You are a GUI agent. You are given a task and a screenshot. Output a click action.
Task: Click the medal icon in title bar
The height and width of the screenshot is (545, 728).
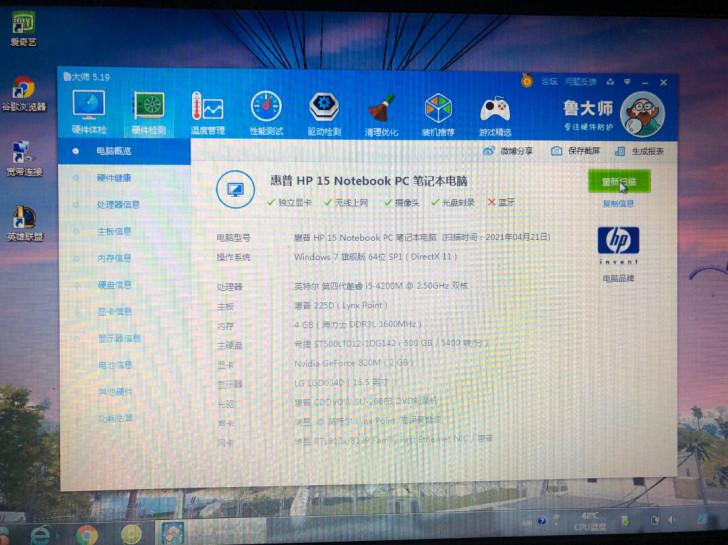(x=526, y=80)
